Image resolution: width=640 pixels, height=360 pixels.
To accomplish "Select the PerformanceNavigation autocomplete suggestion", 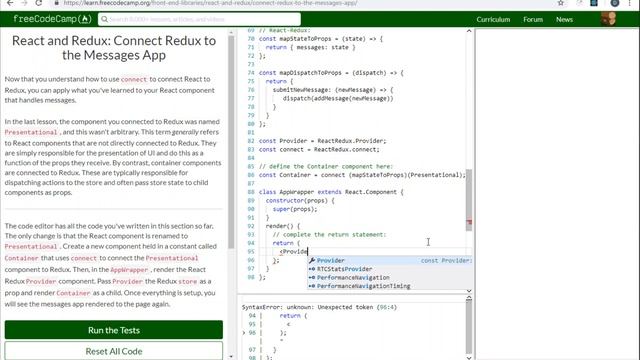I will [x=390, y=278].
